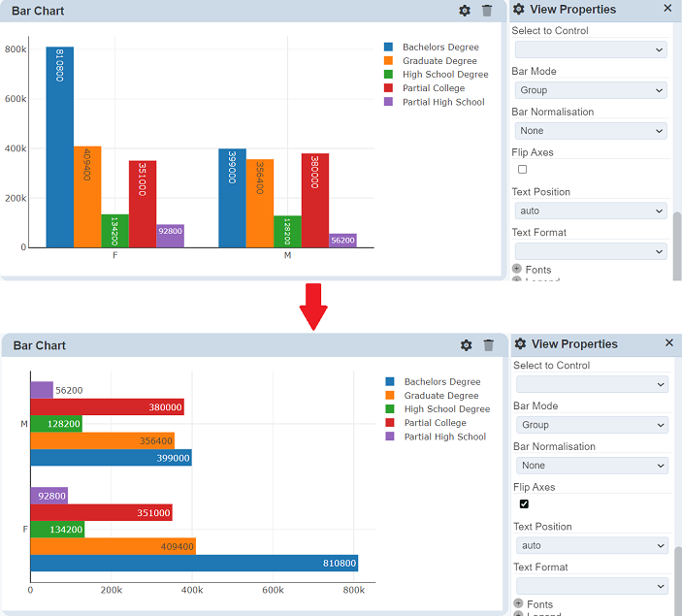The height and width of the screenshot is (616, 682).
Task: Enable the unchecked Flip Axes checkbox
Action: pyautogui.click(x=523, y=170)
